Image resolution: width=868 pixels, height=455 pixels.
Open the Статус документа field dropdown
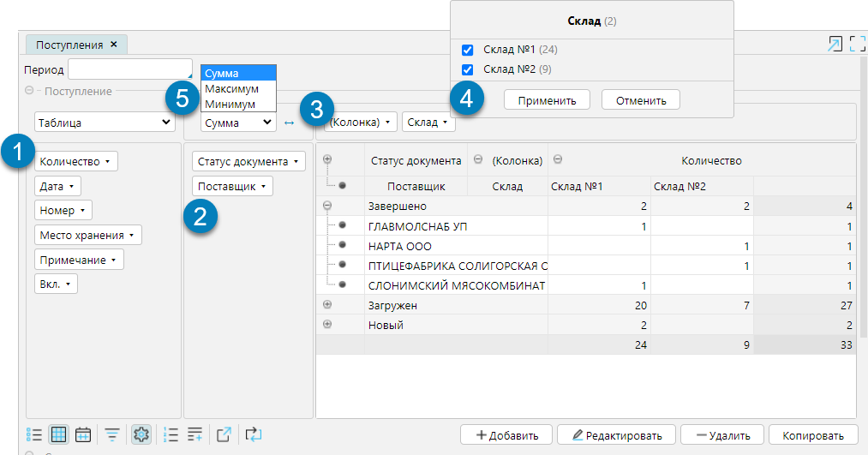tap(249, 161)
